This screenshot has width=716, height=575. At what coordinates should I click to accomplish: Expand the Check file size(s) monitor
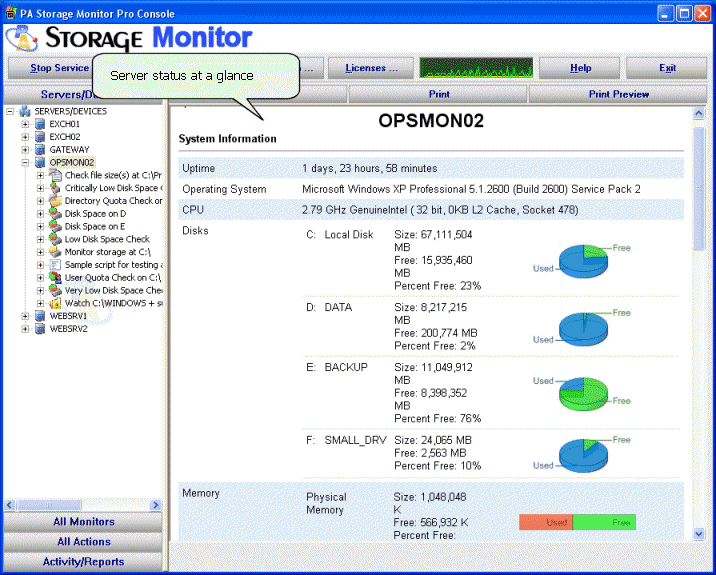pos(41,175)
